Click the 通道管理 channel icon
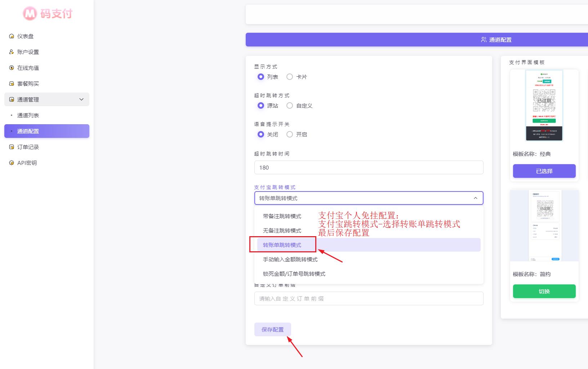The image size is (588, 369). pyautogui.click(x=12, y=100)
